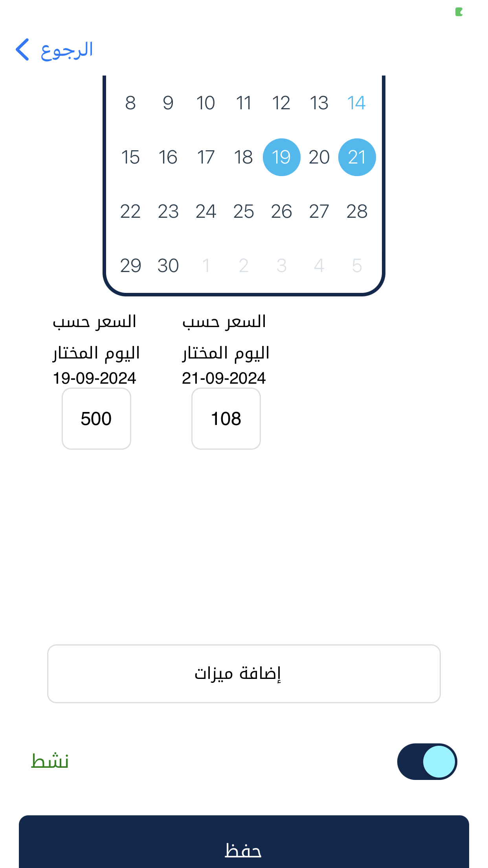Select day 20 in the calendar
488x868 pixels.
click(319, 157)
